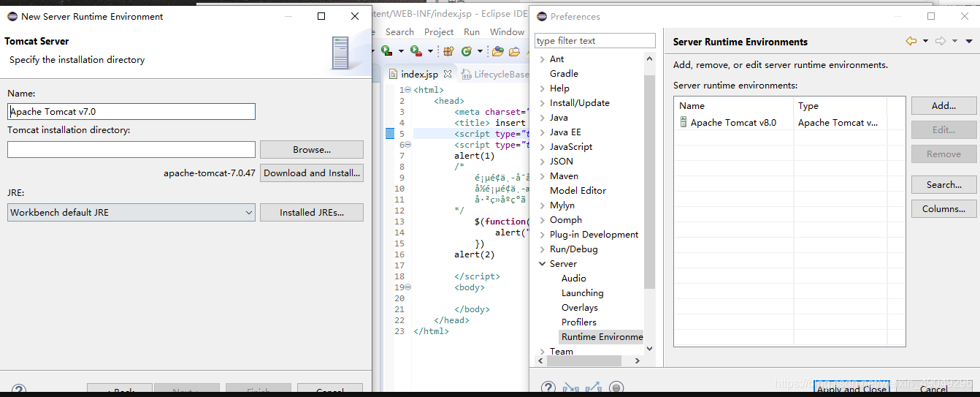This screenshot has height=397, width=980.
Task: Open the forward history dropdown in Preferences
Action: (x=954, y=42)
